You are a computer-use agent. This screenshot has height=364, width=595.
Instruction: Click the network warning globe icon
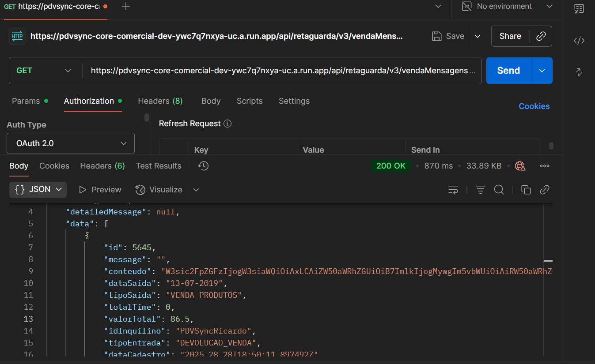click(520, 166)
